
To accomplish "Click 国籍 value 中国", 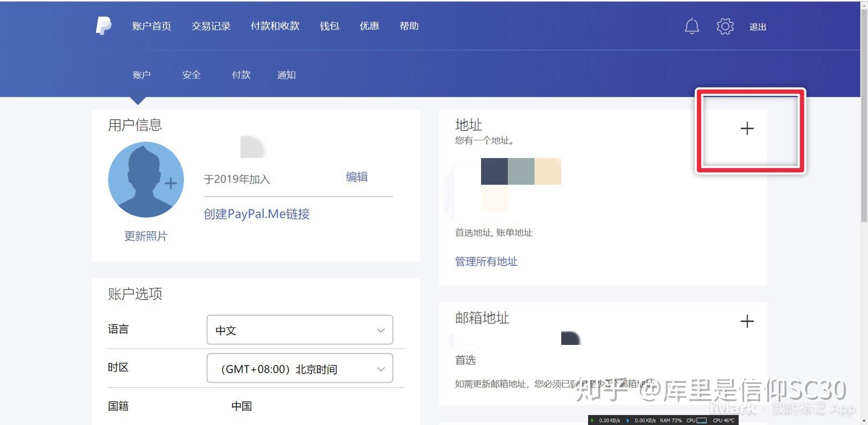I will [x=242, y=406].
